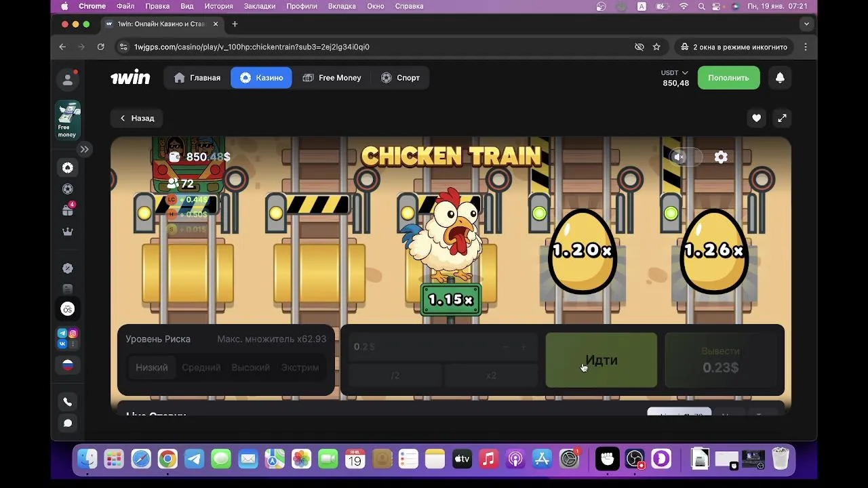The image size is (868, 488).
Task: Open the chat support bubble icon
Action: [x=68, y=423]
